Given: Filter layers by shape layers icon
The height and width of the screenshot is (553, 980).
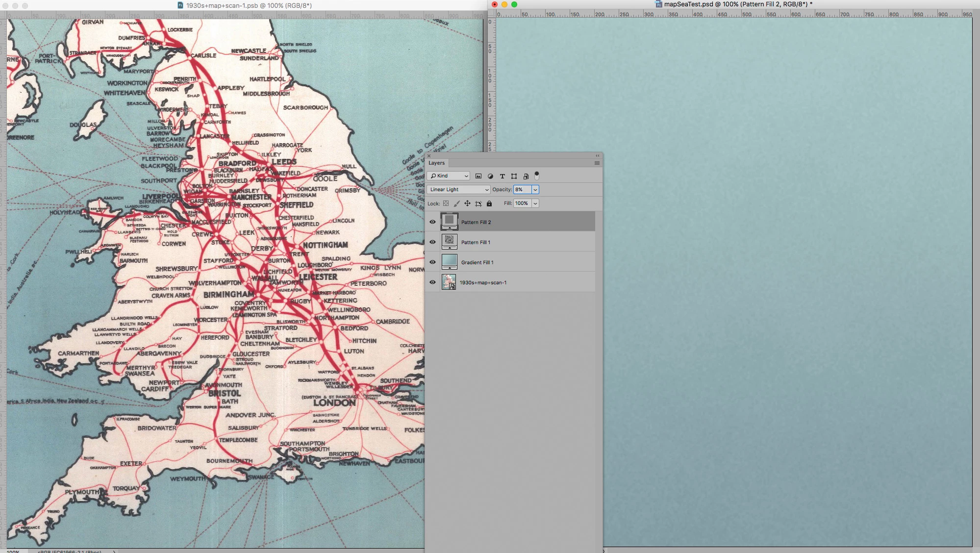Looking at the screenshot, I should coord(514,176).
